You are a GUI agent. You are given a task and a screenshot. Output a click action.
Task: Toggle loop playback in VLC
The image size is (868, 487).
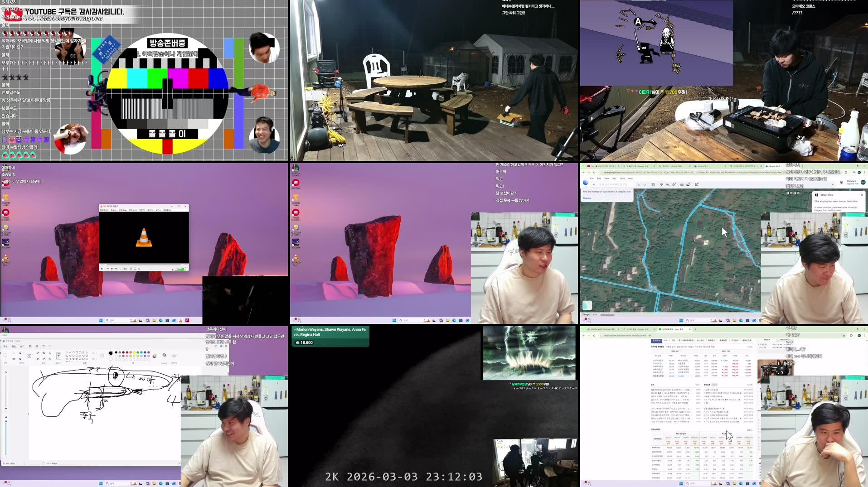coord(135,269)
